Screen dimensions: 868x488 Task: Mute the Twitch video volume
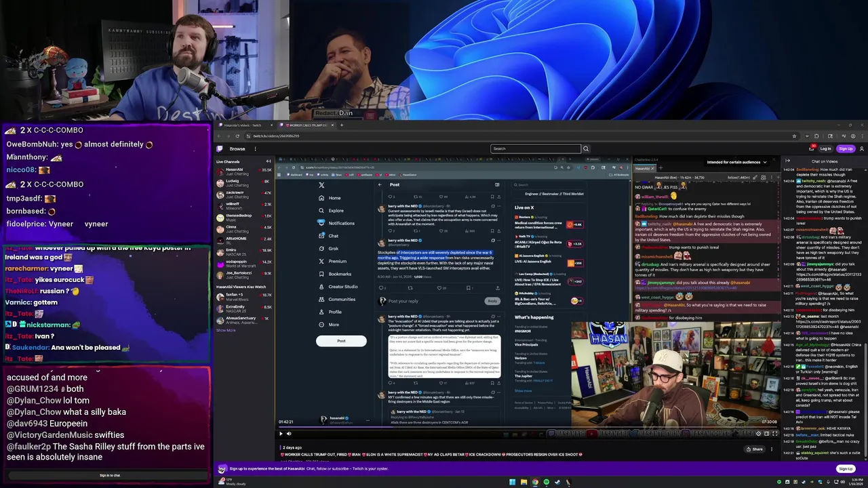289,434
